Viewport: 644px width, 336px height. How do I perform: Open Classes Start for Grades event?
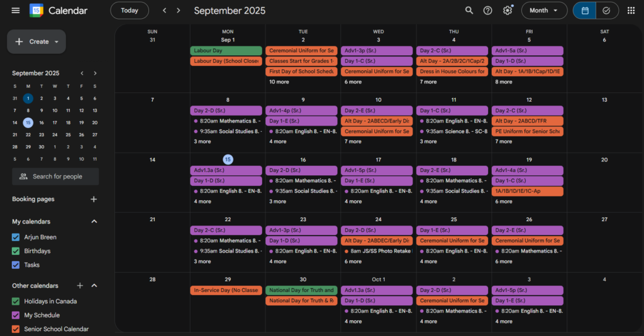[301, 61]
